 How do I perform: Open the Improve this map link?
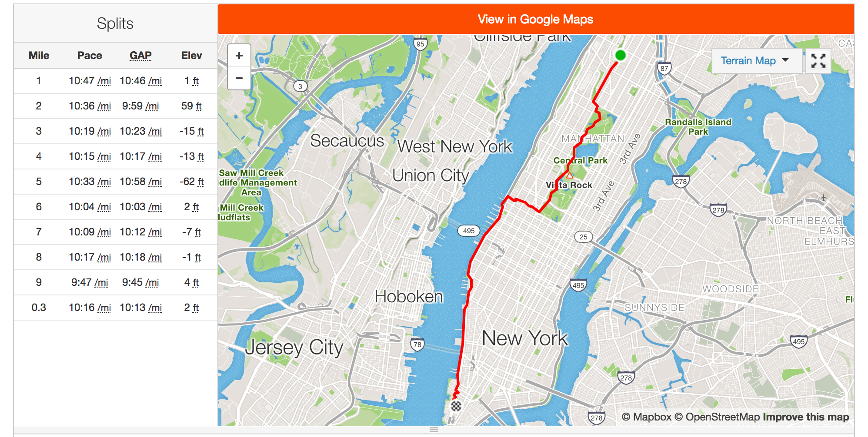coord(806,417)
